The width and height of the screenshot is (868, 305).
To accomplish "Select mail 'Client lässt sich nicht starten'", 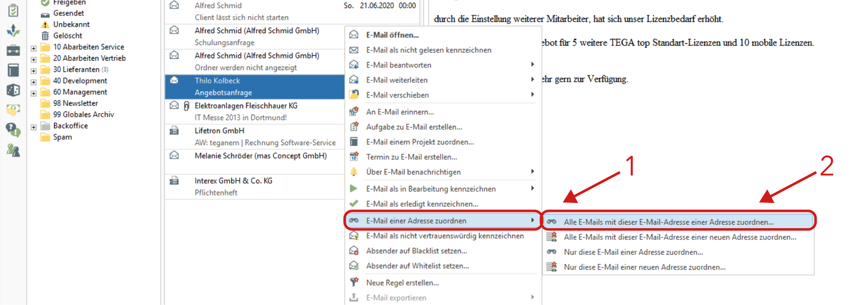I will (241, 18).
